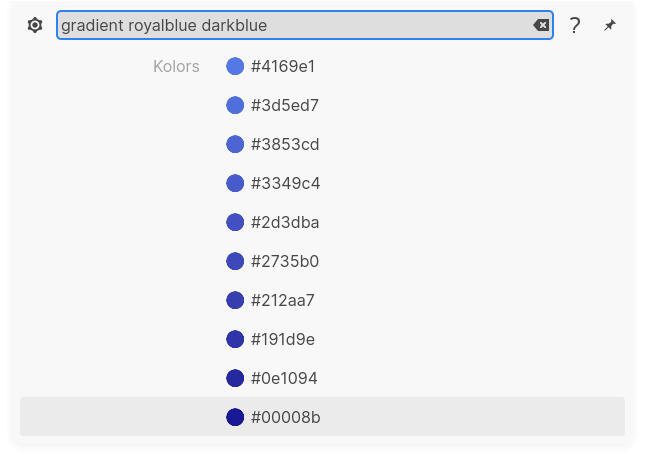
Task: Select the #2d3dba color circle
Action: pos(235,222)
